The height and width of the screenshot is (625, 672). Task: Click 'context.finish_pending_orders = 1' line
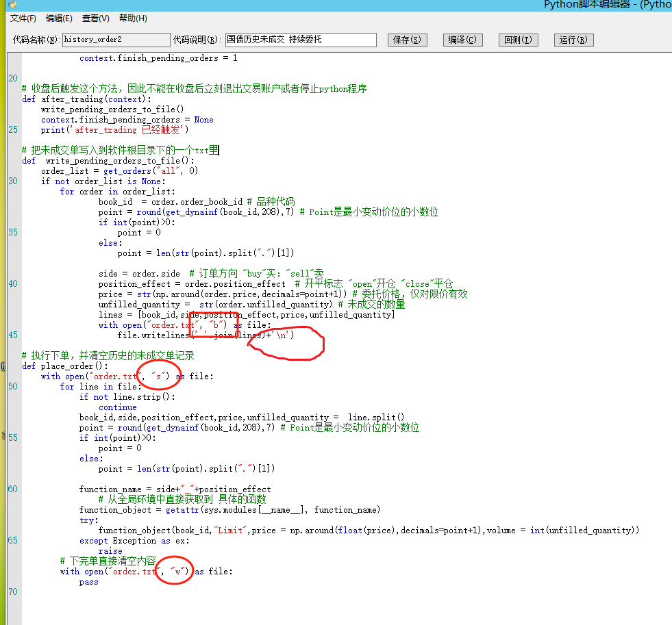pyautogui.click(x=158, y=58)
